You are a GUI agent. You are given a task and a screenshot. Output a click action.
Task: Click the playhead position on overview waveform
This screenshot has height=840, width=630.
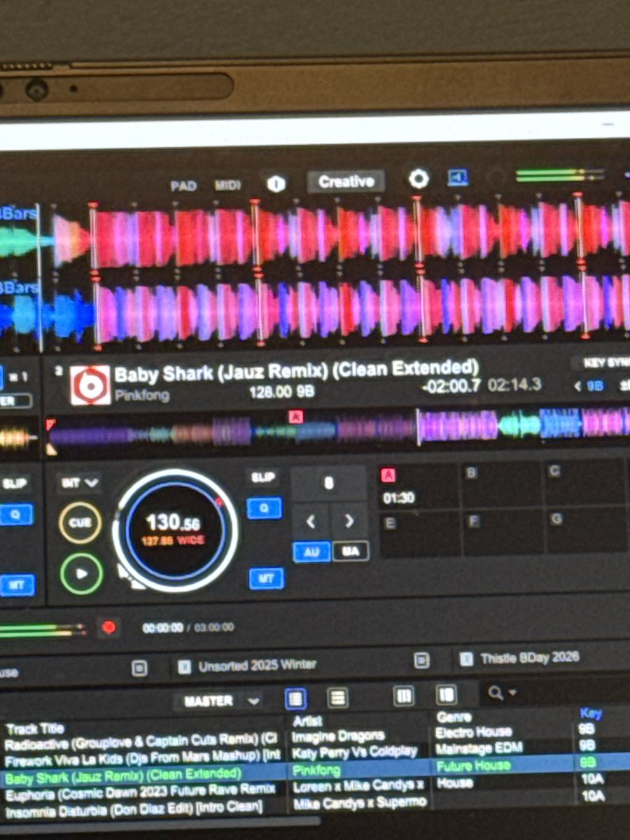[418, 427]
